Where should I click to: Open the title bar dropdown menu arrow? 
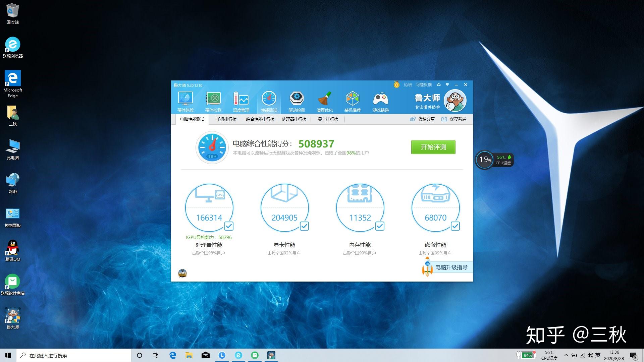point(447,84)
